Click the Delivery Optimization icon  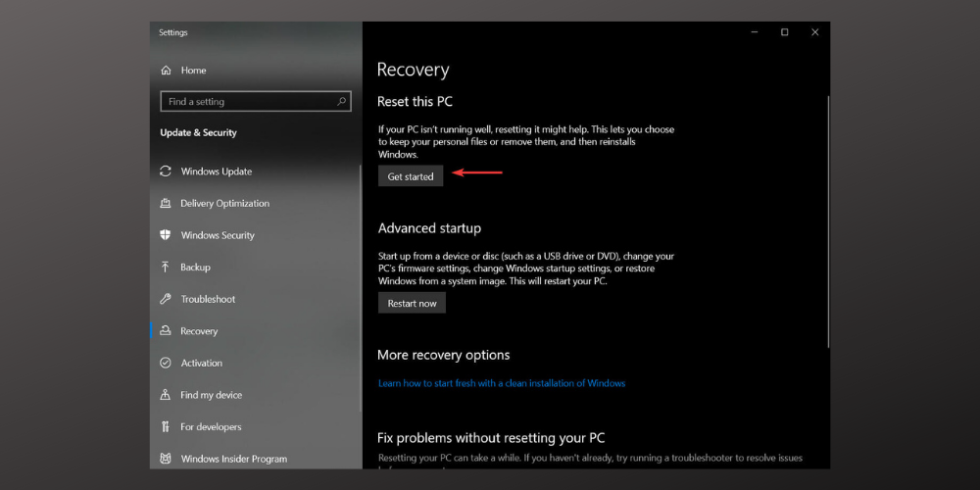click(165, 204)
